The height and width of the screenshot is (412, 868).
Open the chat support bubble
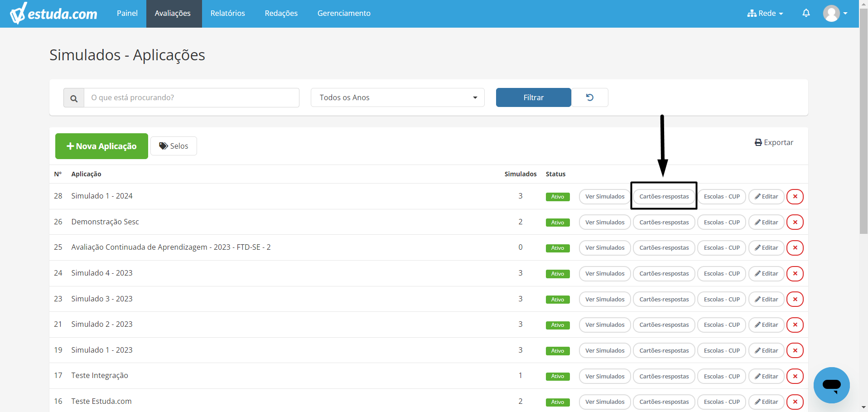(831, 385)
